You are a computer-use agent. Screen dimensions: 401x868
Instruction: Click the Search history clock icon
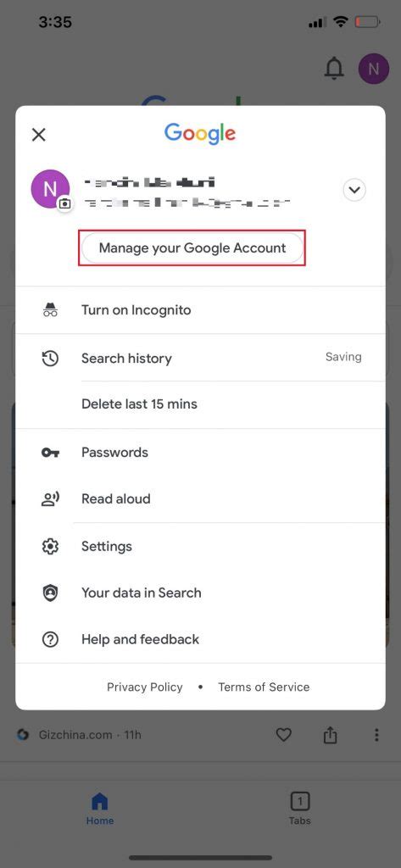coord(50,359)
